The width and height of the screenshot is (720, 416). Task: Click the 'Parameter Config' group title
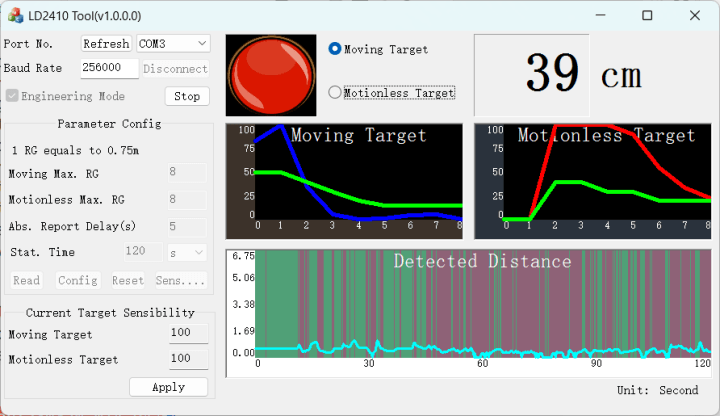(x=109, y=124)
